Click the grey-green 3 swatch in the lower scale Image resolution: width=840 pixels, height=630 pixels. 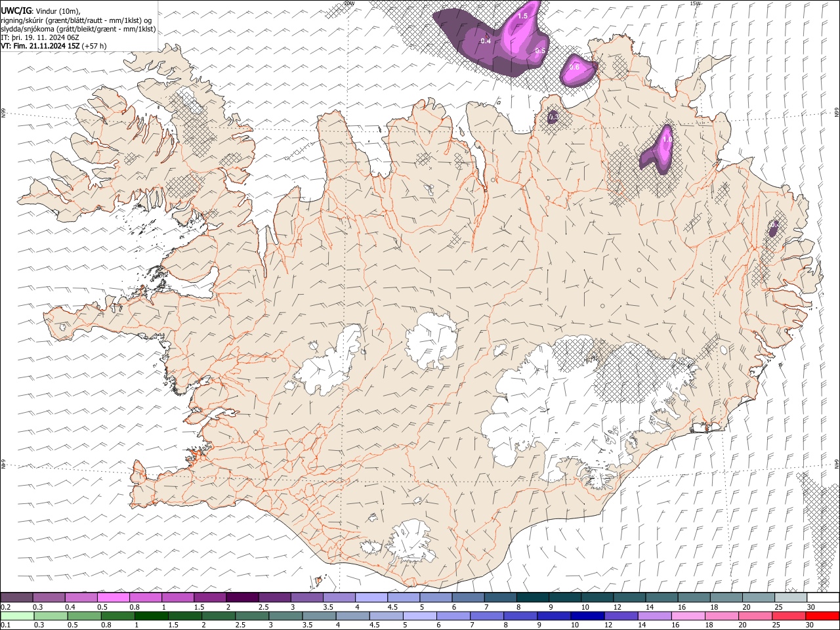pos(285,616)
